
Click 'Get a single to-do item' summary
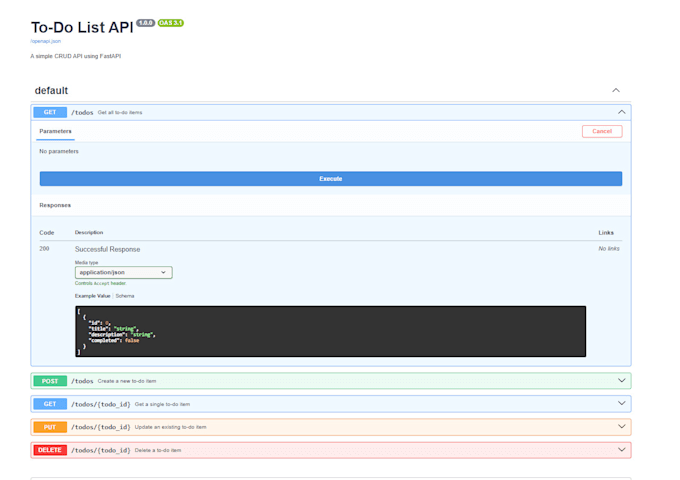point(162,404)
